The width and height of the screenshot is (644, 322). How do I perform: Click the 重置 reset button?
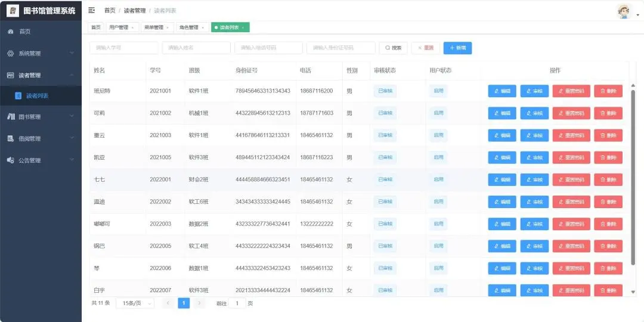(x=426, y=48)
